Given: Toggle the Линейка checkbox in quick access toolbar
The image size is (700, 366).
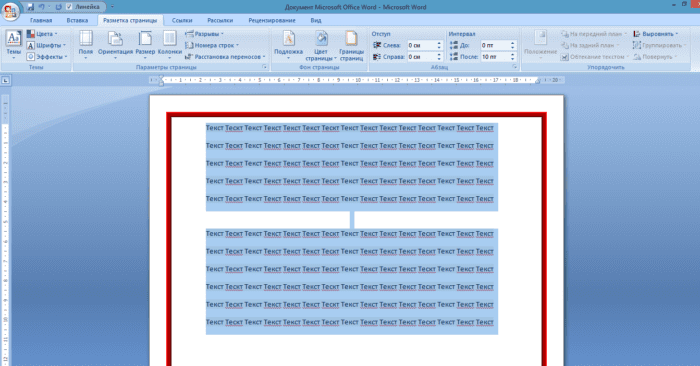Looking at the screenshot, I should [69, 7].
